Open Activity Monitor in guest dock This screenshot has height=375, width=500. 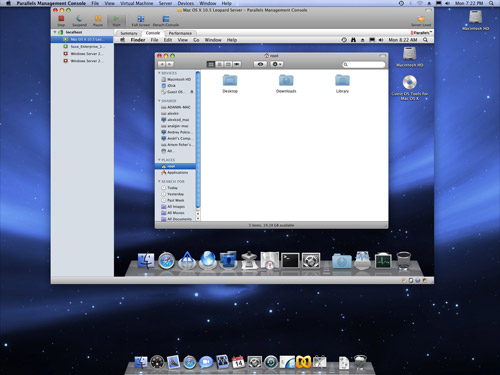point(383,260)
